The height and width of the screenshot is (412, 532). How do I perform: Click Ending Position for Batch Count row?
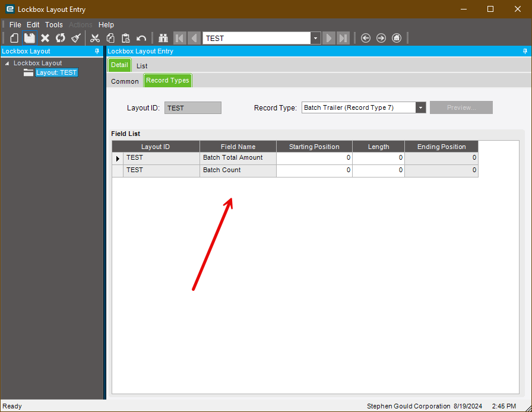[x=441, y=171]
